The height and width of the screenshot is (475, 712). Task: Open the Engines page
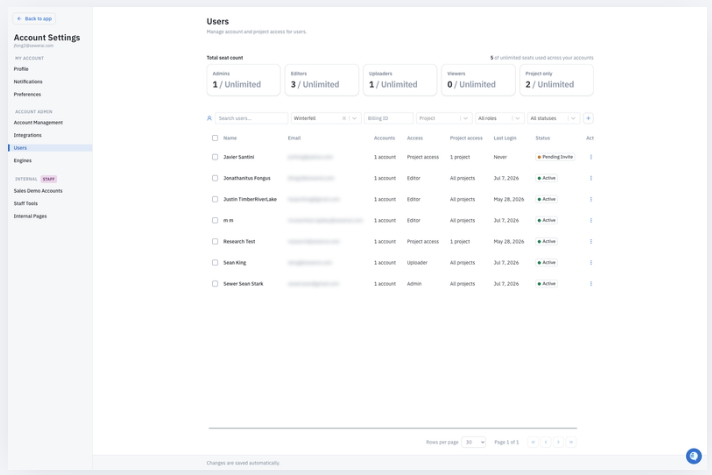(x=23, y=161)
